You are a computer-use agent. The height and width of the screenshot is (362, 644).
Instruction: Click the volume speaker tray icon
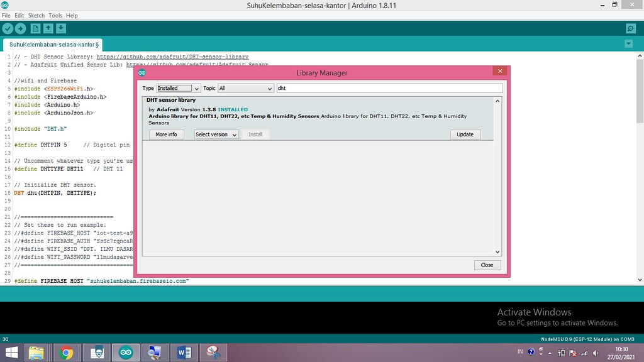[596, 353]
